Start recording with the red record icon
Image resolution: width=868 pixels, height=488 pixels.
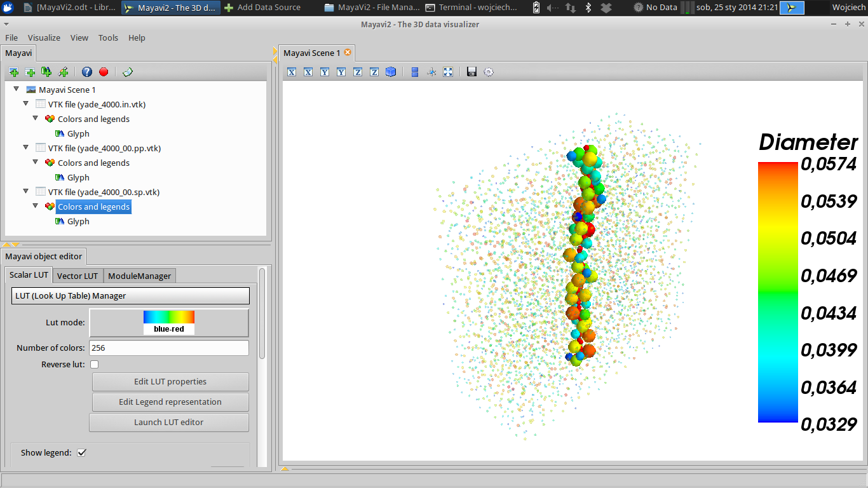pyautogui.click(x=104, y=72)
